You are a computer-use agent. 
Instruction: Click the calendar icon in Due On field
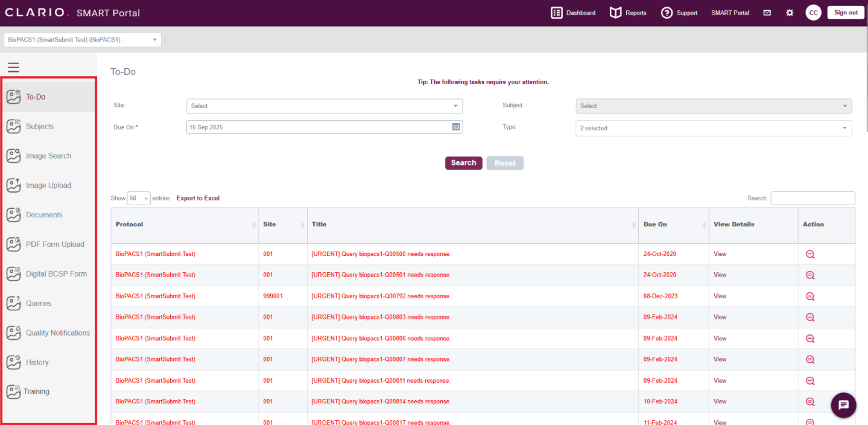(x=456, y=127)
